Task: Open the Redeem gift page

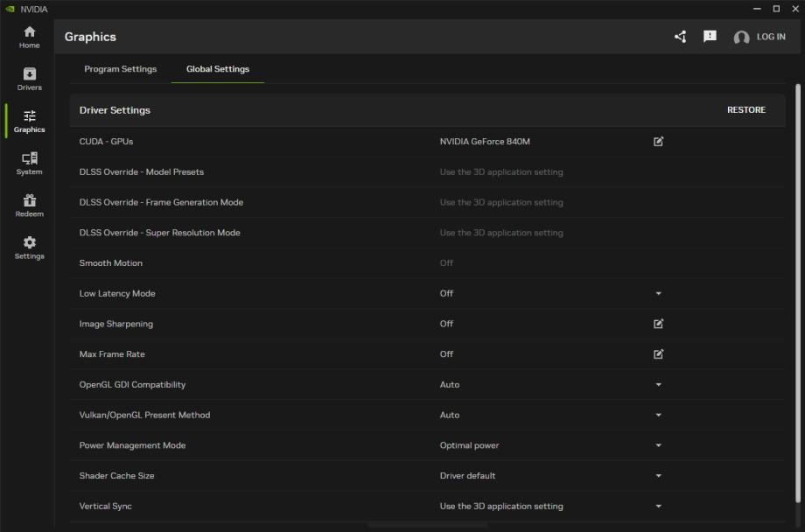Action: point(29,205)
